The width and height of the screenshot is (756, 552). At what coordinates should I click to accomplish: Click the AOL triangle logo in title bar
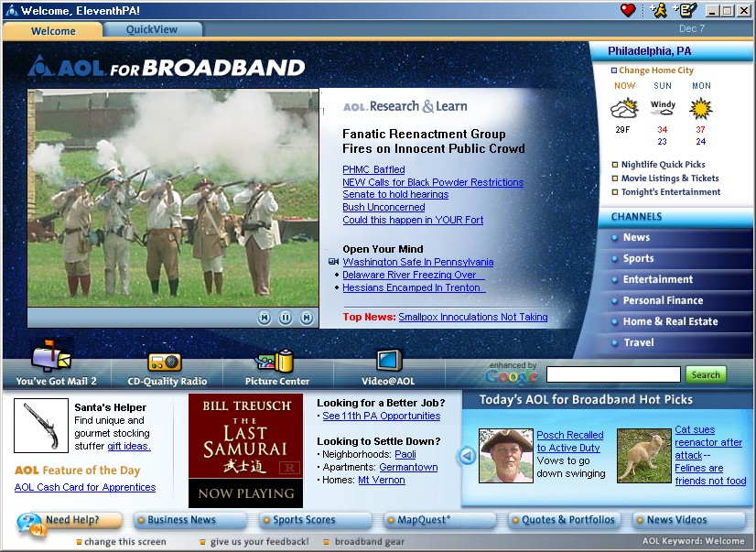coord(12,10)
